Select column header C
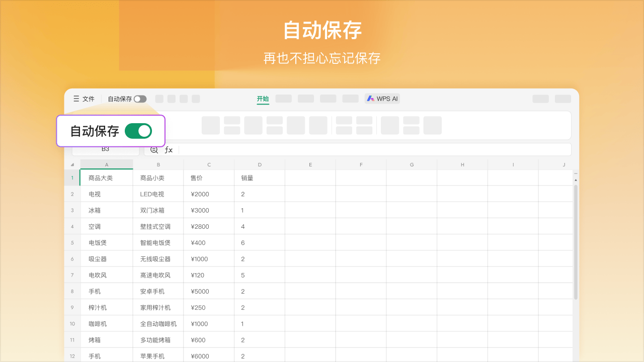Viewport: 644px width, 362px height. point(209,164)
